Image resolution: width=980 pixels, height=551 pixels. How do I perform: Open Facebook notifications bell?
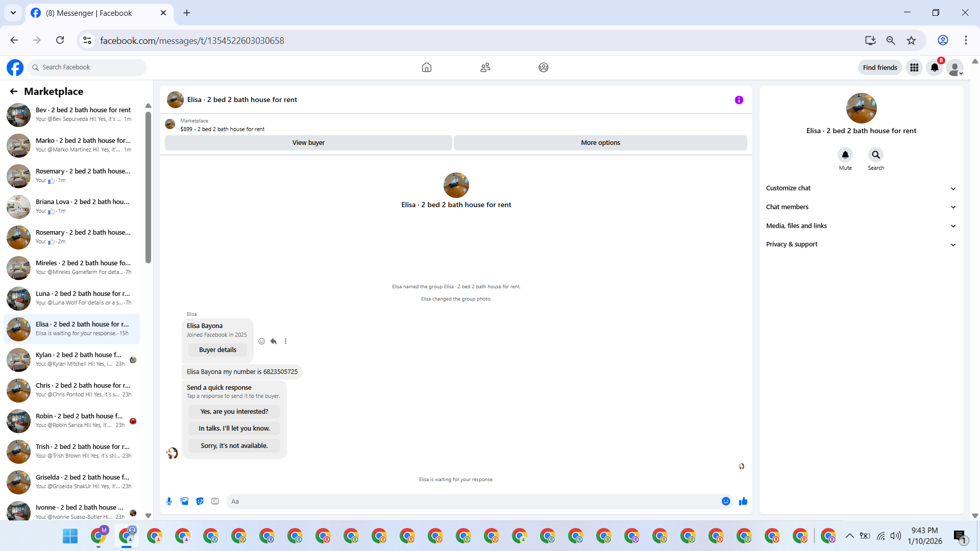coord(934,67)
